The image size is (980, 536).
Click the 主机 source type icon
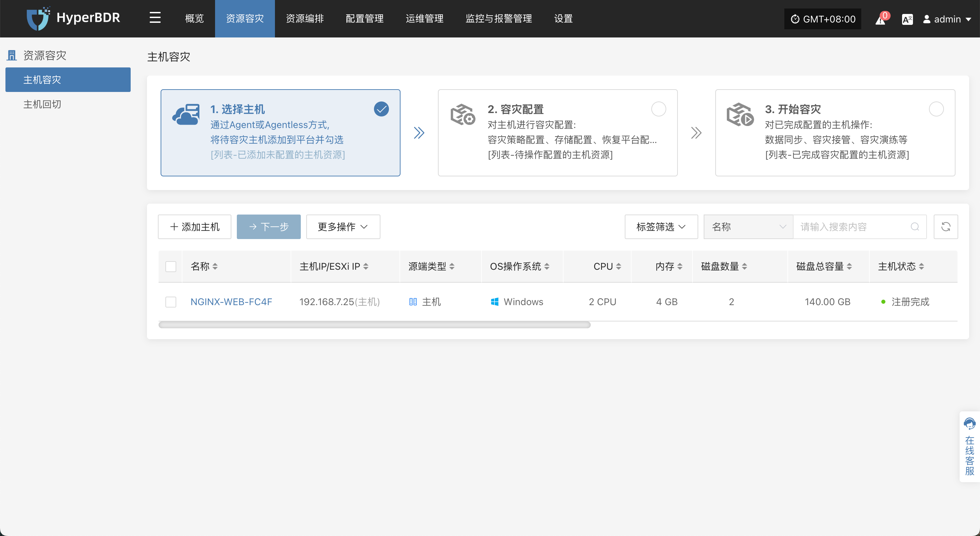[413, 302]
